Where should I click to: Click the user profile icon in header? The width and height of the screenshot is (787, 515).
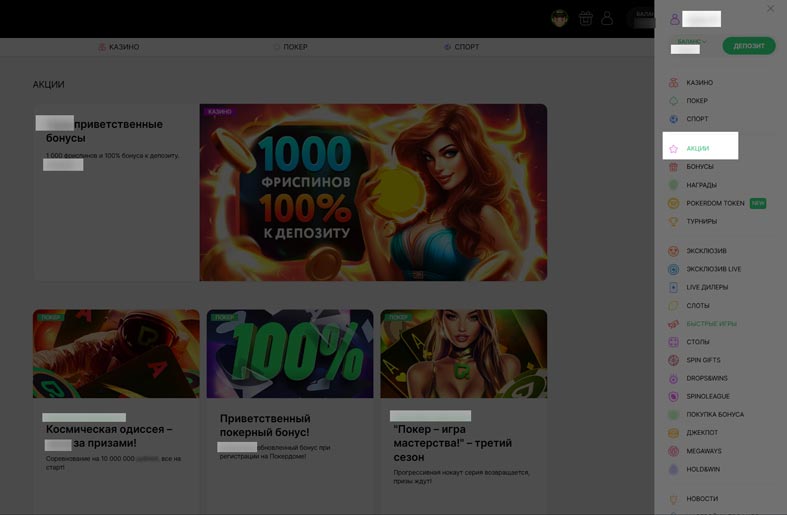tap(607, 19)
